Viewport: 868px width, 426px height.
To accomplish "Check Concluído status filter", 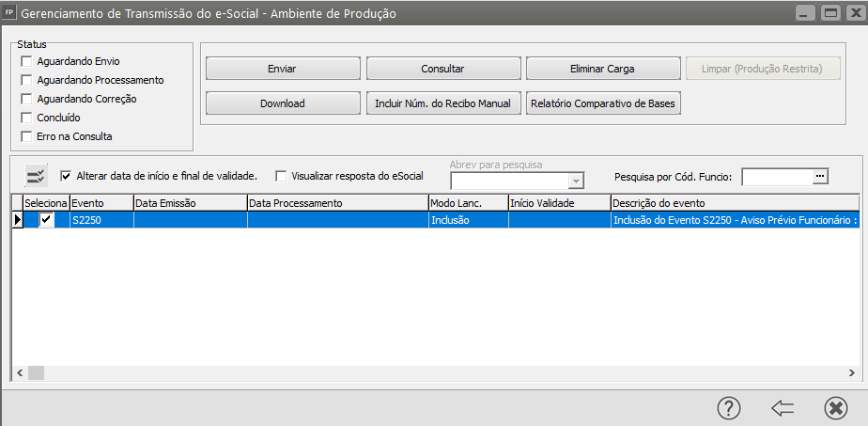I will pos(26,118).
